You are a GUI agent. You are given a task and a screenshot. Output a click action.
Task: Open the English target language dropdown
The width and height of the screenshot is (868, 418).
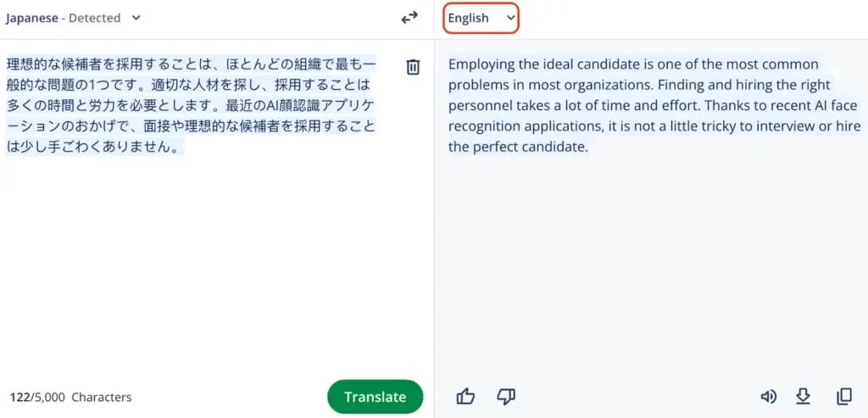click(x=480, y=18)
